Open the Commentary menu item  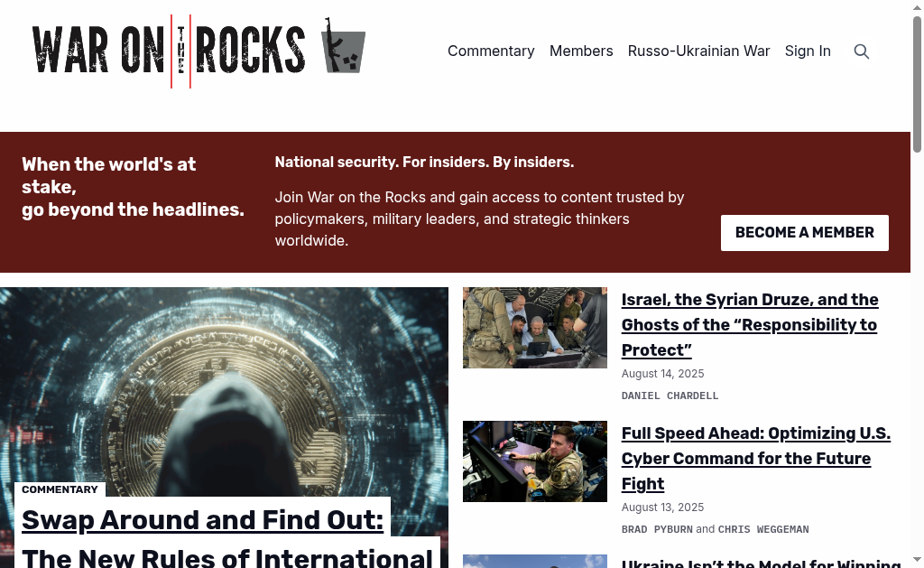(491, 51)
